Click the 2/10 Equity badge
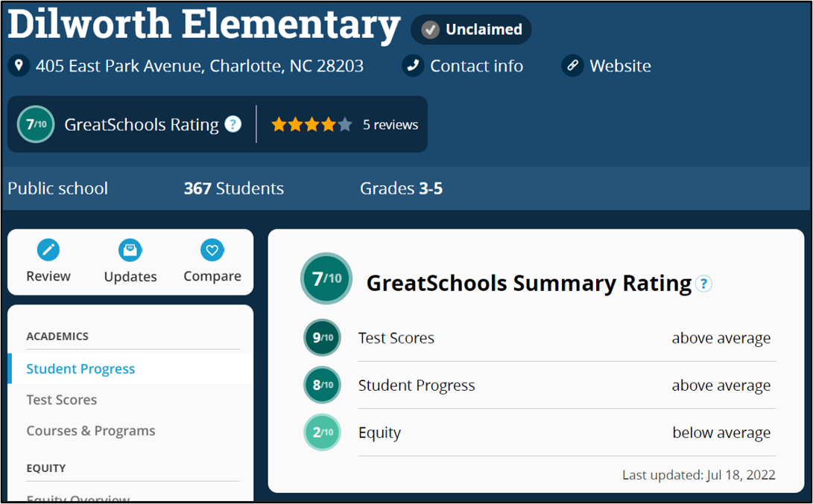 pyautogui.click(x=322, y=432)
